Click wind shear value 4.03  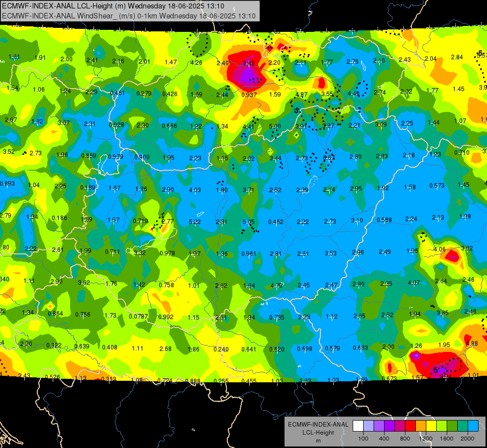(195, 190)
